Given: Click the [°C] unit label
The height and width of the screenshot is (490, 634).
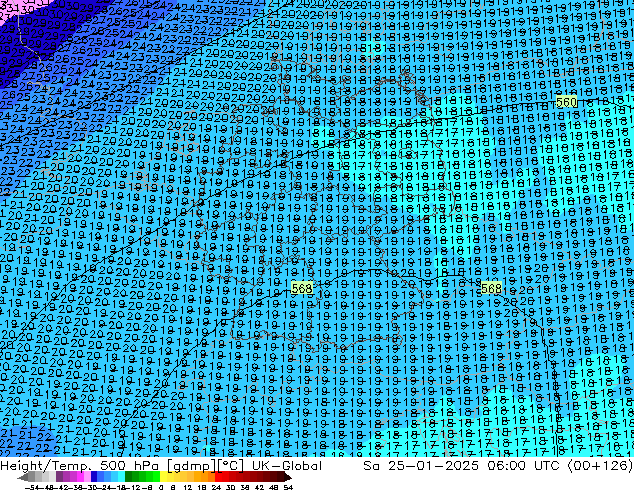Looking at the screenshot, I should [x=231, y=466].
